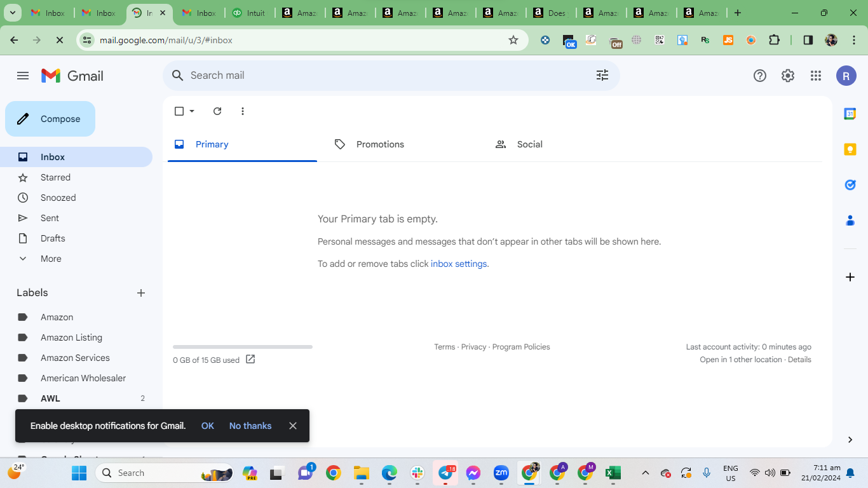Open Slack from the taskbar

pyautogui.click(x=417, y=473)
